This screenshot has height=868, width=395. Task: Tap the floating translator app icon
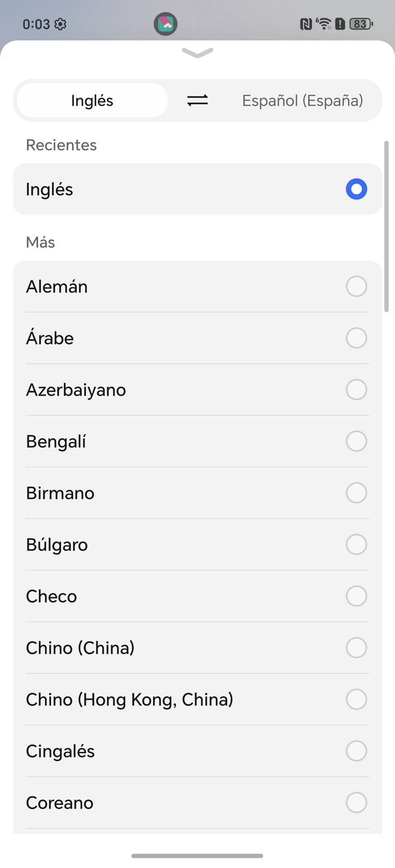pos(166,24)
